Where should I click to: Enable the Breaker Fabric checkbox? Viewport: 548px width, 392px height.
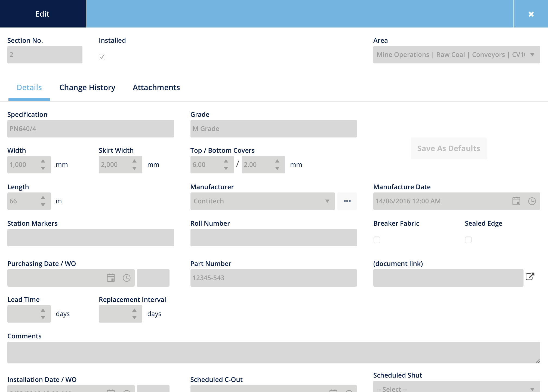coord(377,240)
